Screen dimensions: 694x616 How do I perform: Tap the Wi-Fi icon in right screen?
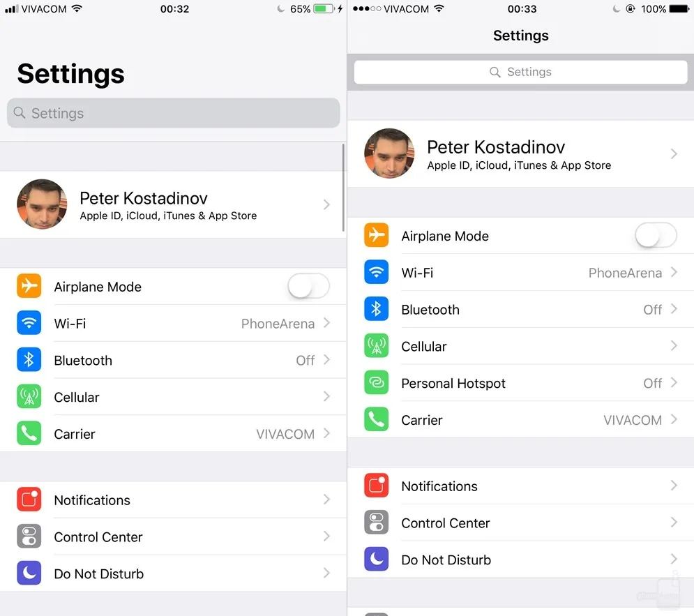(376, 271)
